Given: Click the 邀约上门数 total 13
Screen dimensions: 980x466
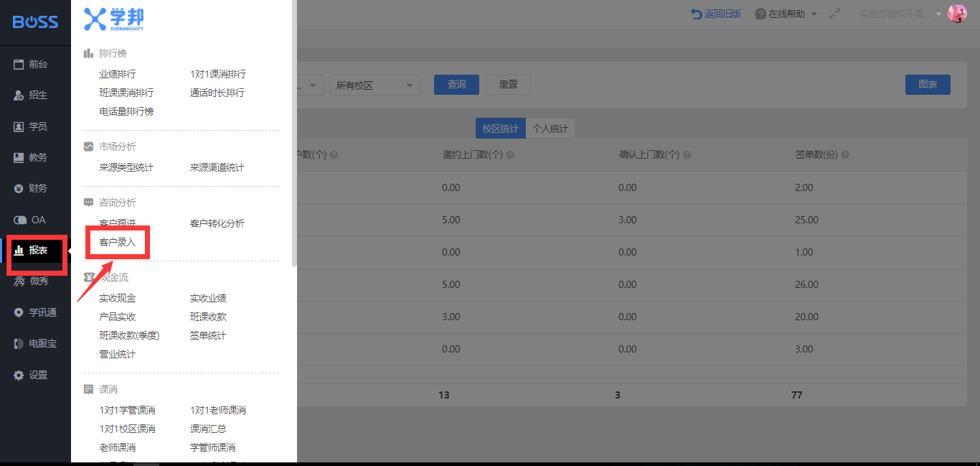Looking at the screenshot, I should click(x=444, y=395).
